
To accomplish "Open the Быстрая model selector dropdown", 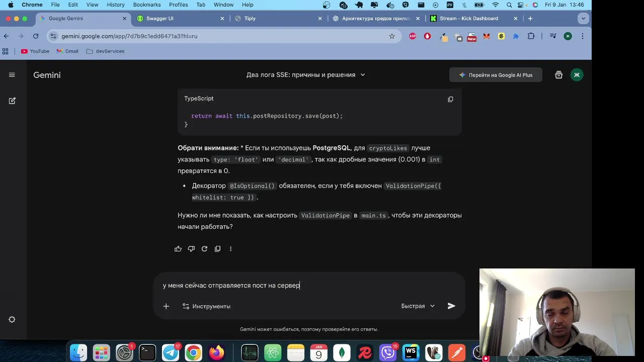I will click(418, 306).
